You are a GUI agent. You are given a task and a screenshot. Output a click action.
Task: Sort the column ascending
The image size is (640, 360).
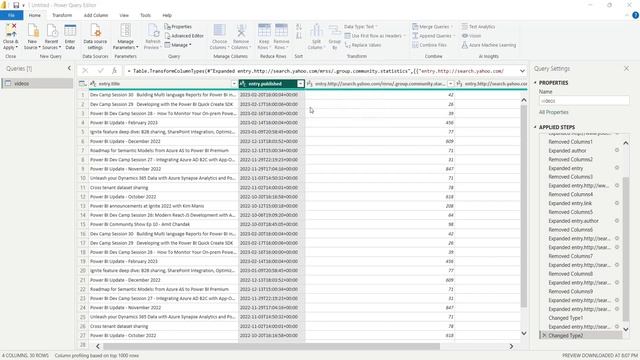(x=299, y=27)
